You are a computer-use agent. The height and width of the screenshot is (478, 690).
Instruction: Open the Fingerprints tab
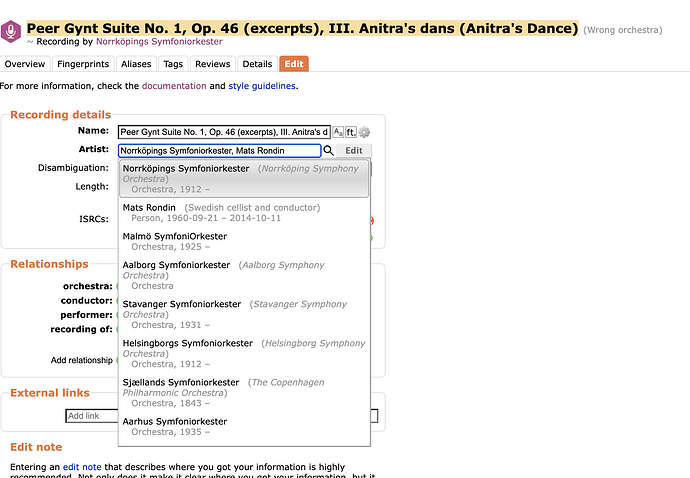pos(86,64)
